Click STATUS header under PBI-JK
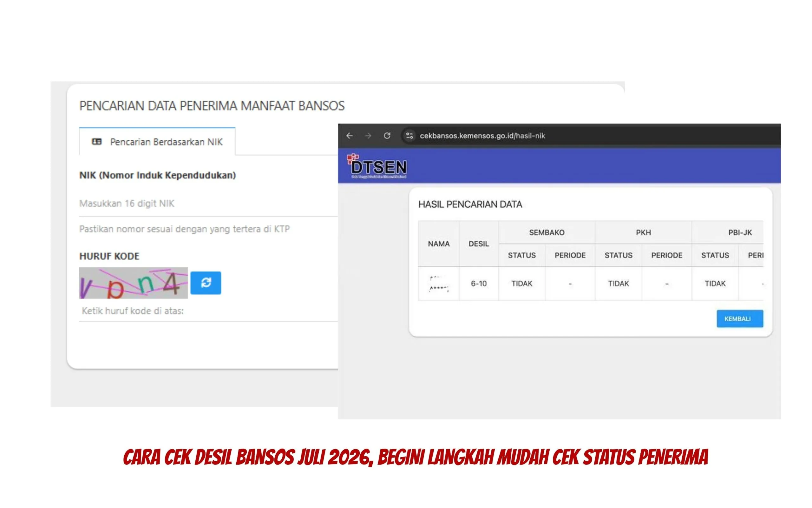 coord(715,255)
